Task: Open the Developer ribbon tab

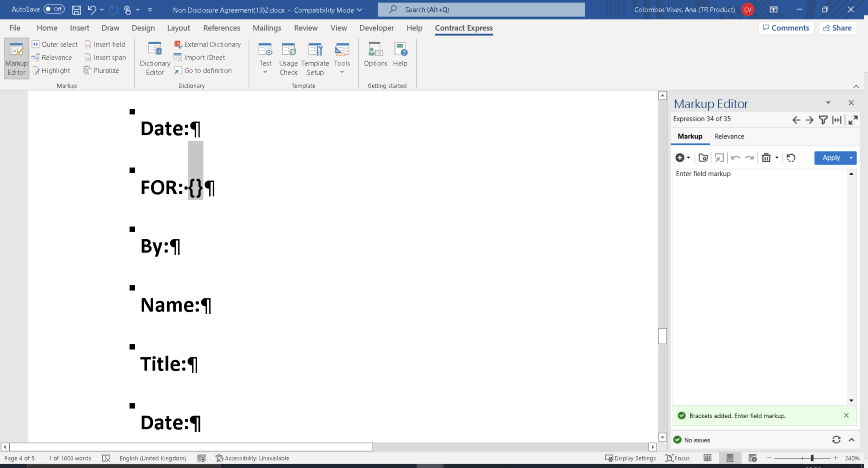Action: (x=376, y=28)
